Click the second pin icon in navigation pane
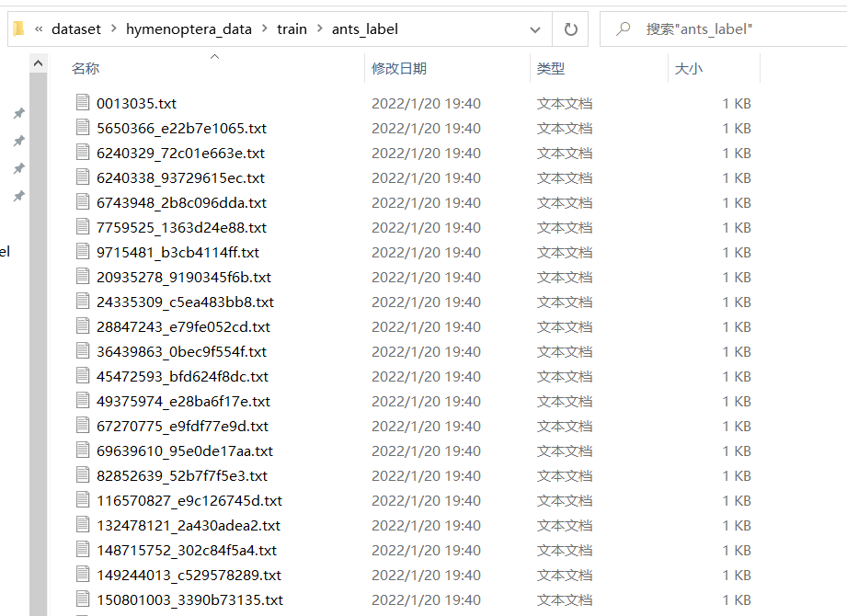Screen dimensions: 847x616 (19, 141)
